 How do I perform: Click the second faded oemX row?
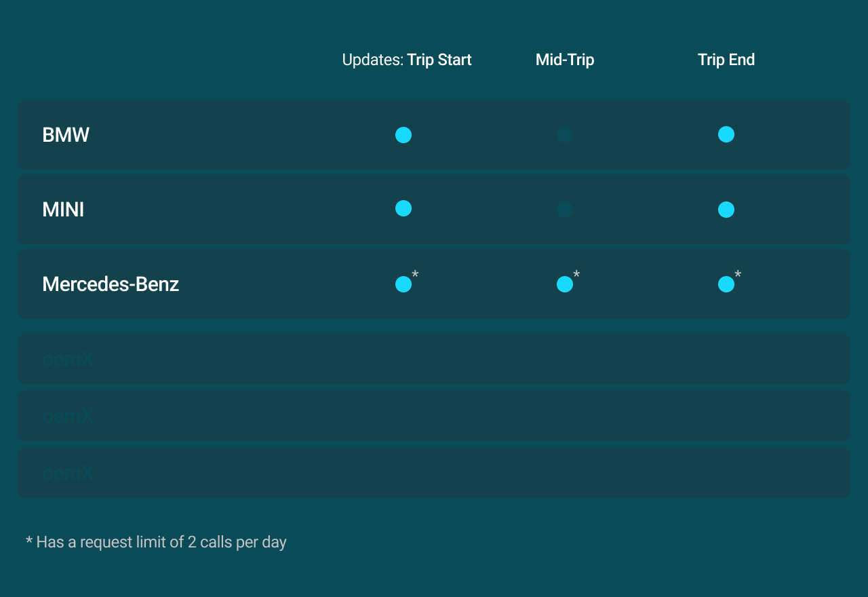click(434, 415)
